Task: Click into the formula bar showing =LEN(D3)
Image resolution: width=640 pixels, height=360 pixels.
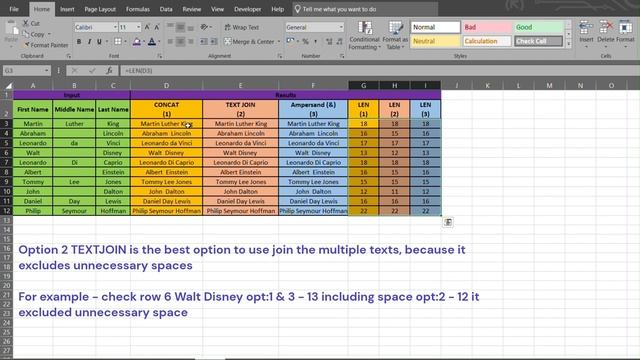Action: coord(379,71)
